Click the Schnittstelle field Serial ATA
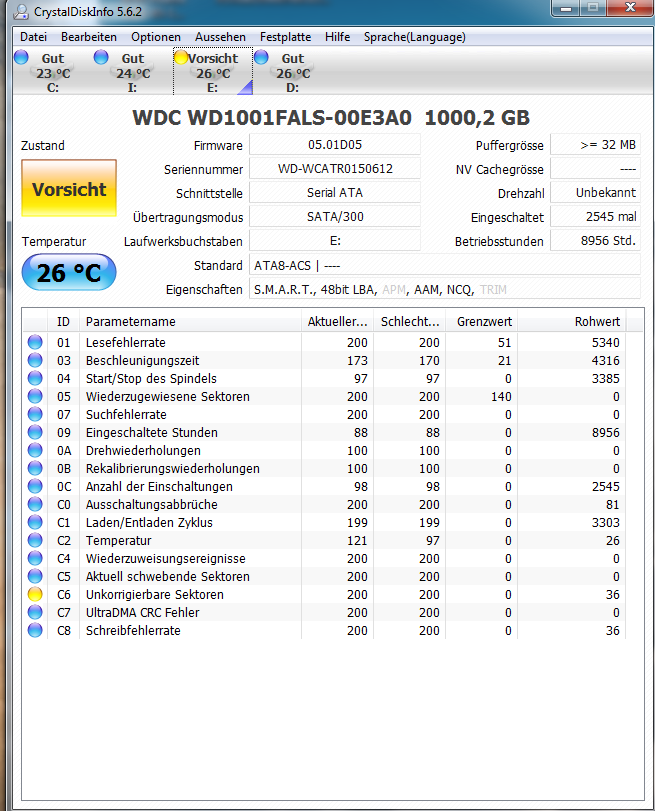Image resolution: width=655 pixels, height=811 pixels. tap(335, 192)
